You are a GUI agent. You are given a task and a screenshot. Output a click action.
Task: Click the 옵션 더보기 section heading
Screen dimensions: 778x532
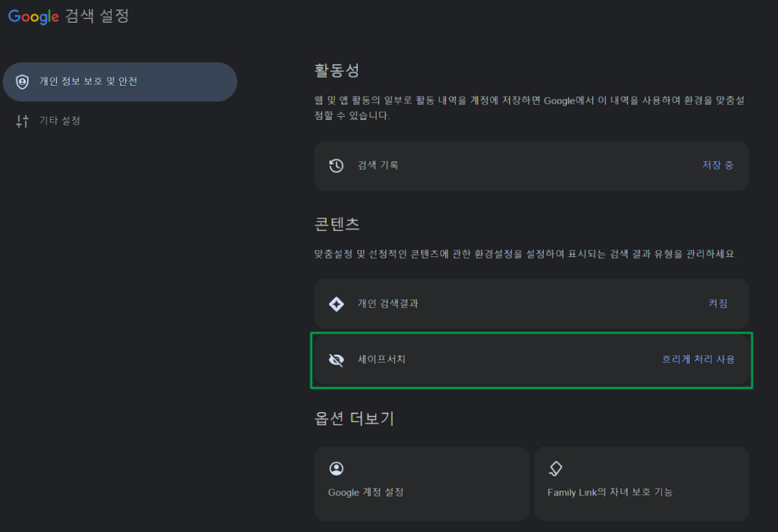pyautogui.click(x=354, y=418)
